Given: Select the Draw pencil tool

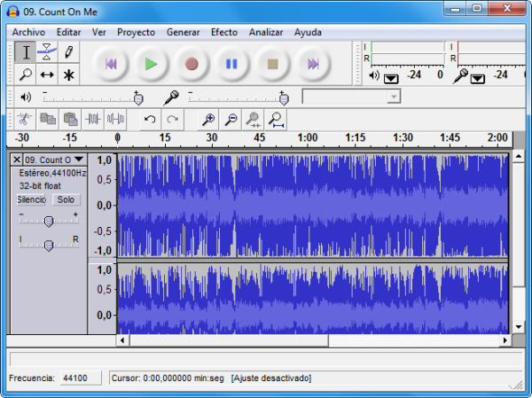Looking at the screenshot, I should 68,52.
